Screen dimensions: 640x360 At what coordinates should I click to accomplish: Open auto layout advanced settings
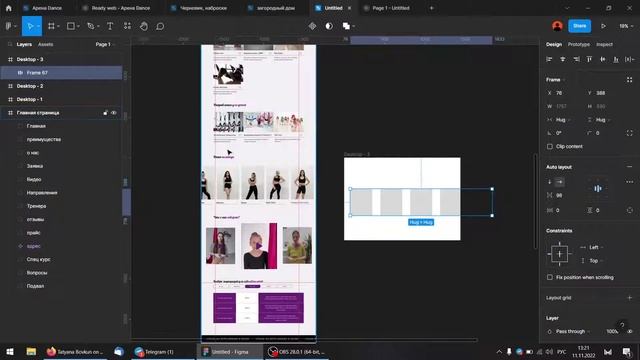629,182
